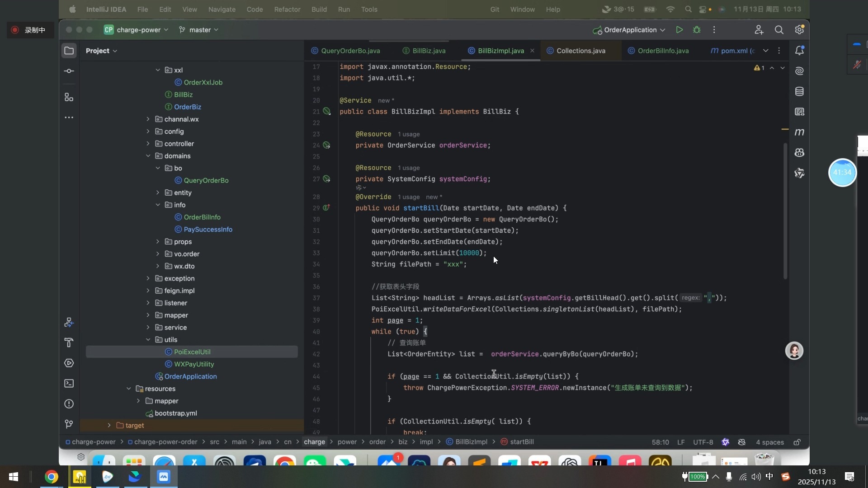Open the master branch dropdown

pos(199,30)
